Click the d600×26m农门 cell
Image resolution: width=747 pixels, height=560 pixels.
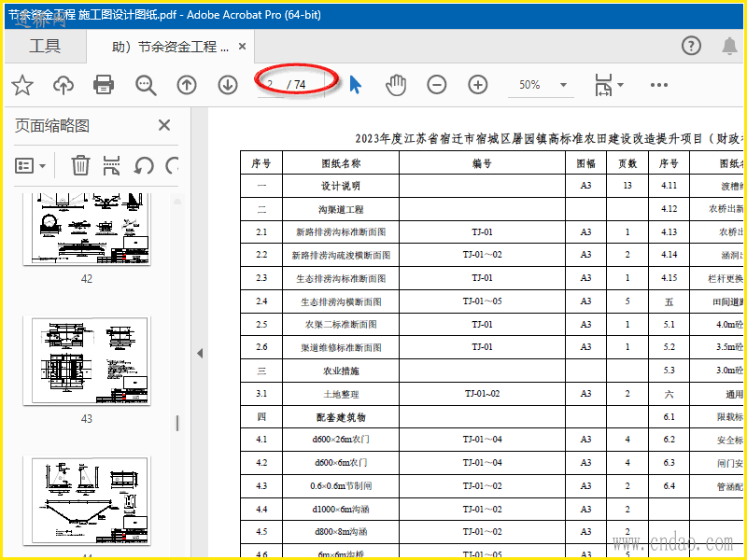341,440
